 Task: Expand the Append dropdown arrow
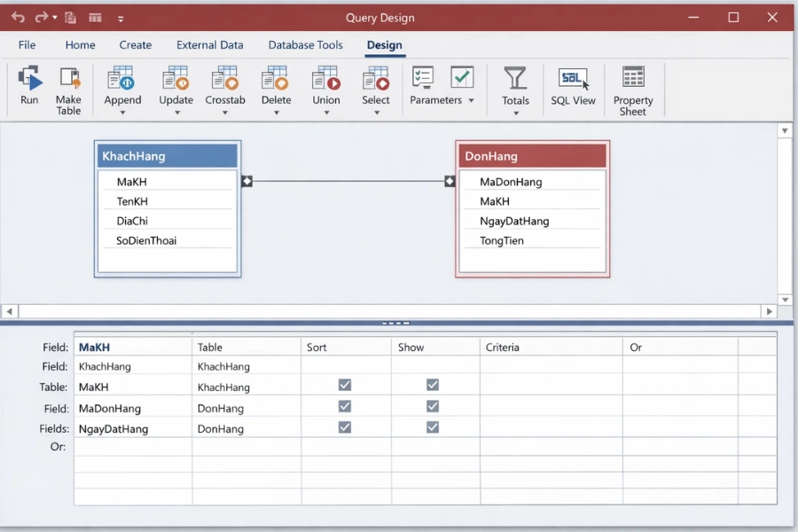pos(122,113)
